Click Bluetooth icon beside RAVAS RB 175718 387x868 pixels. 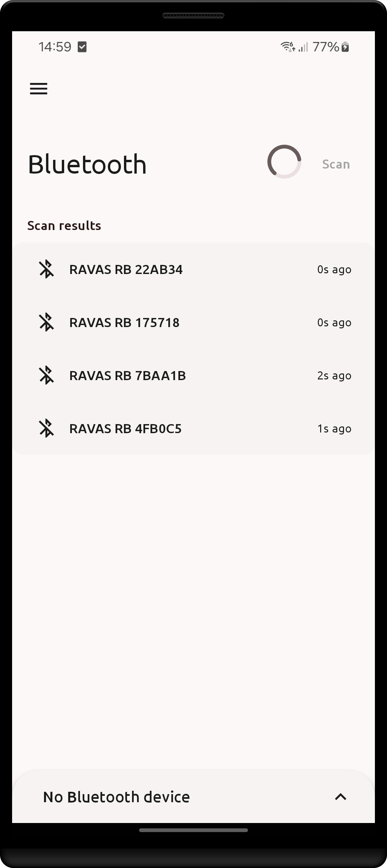46,322
